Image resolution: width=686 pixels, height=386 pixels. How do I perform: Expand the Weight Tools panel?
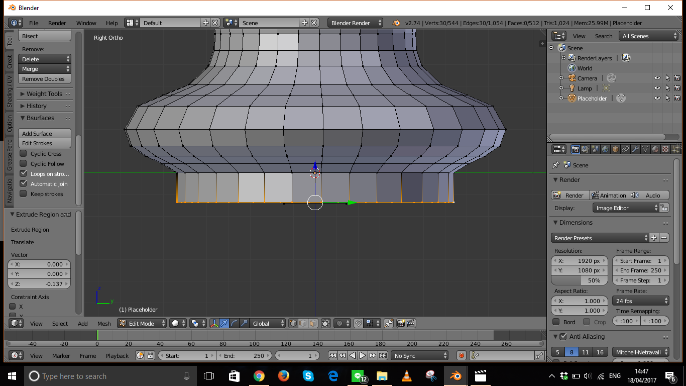45,94
